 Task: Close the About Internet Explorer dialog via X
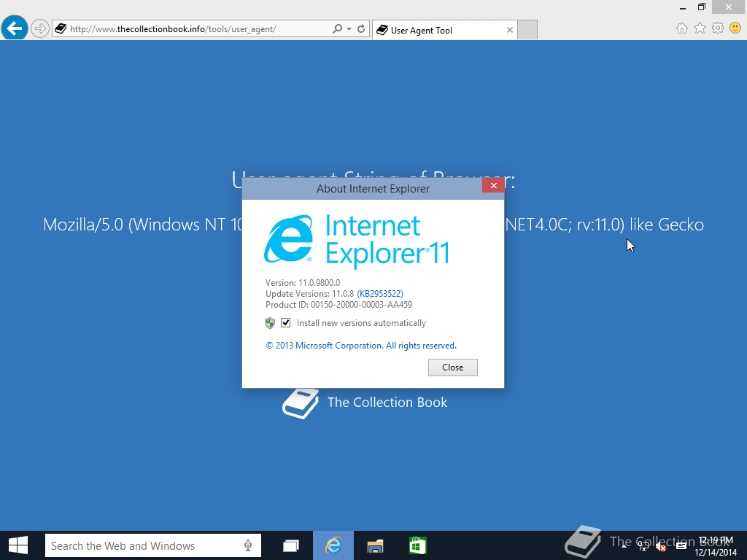point(494,186)
